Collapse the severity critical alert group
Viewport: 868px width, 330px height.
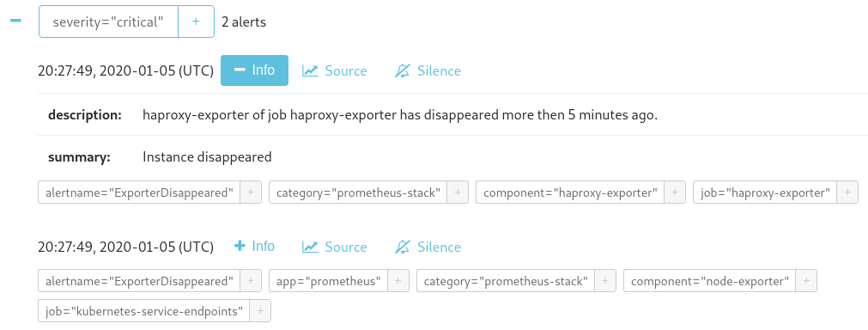coord(15,21)
